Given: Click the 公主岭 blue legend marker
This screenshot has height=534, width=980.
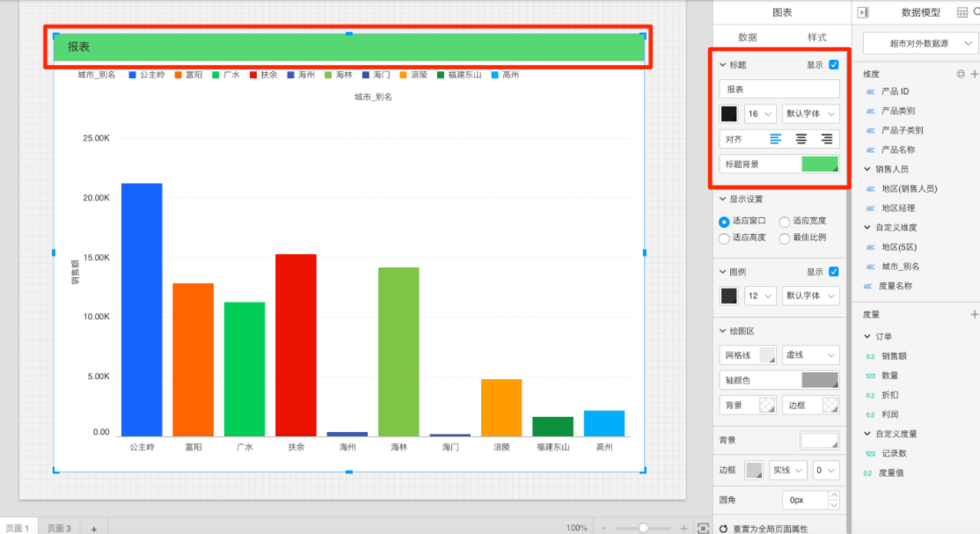Looking at the screenshot, I should [x=133, y=75].
